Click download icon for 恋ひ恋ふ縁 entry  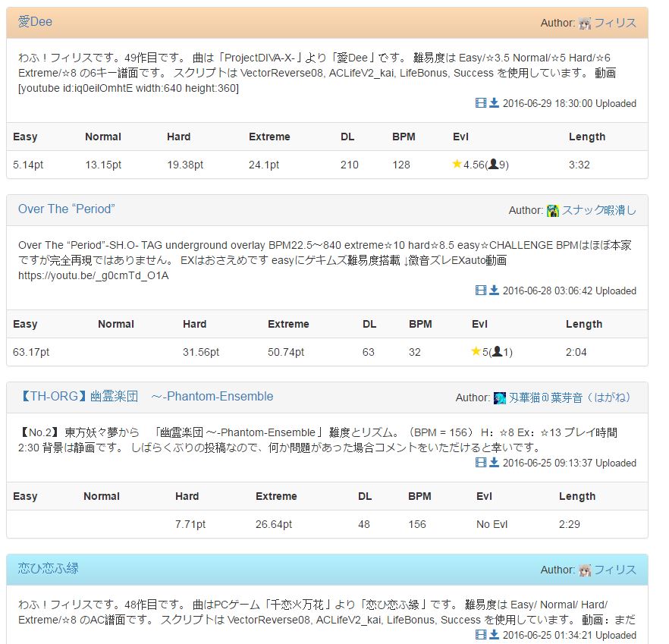pos(494,635)
